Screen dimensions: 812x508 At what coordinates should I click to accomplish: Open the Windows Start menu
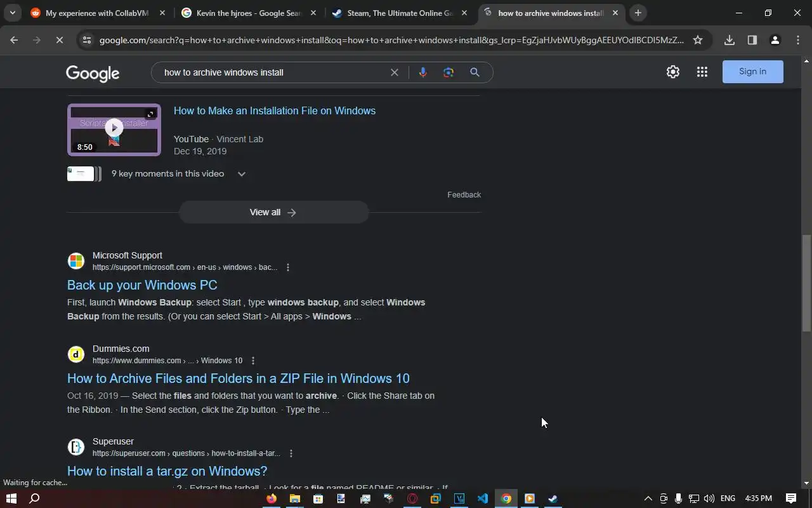11,498
